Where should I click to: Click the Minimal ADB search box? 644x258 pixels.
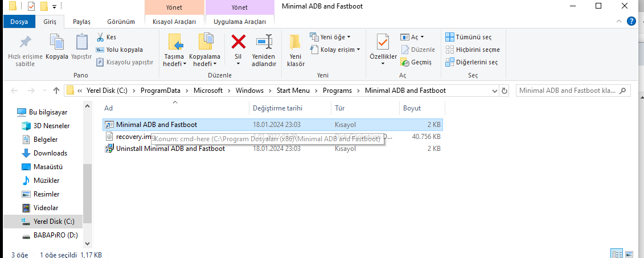click(573, 91)
